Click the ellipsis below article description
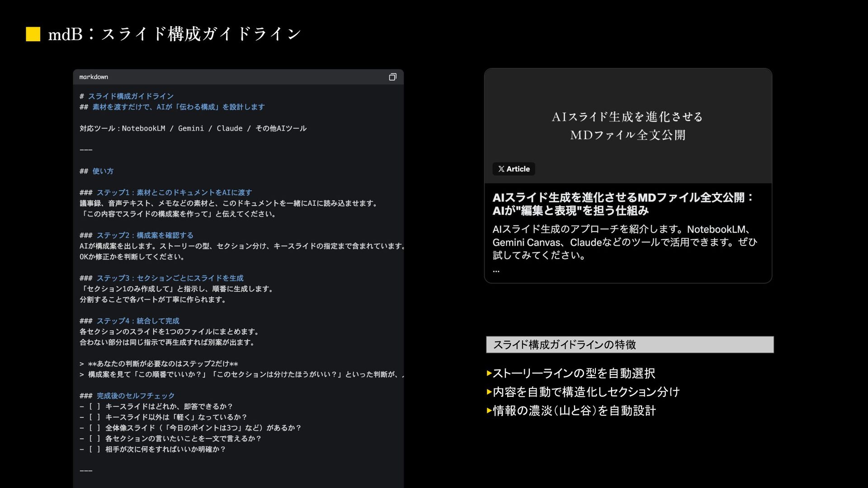Viewport: 868px width, 488px height. [496, 271]
